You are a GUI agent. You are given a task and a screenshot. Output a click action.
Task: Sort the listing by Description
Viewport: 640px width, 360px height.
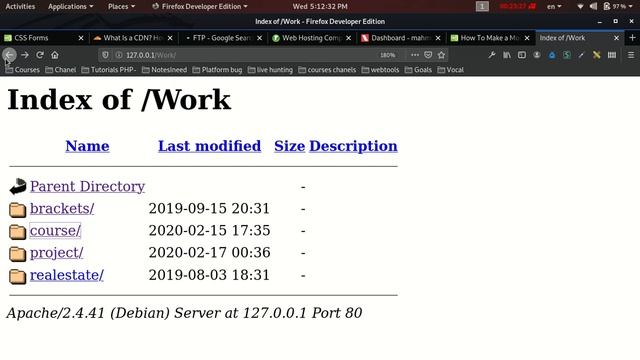(x=353, y=146)
